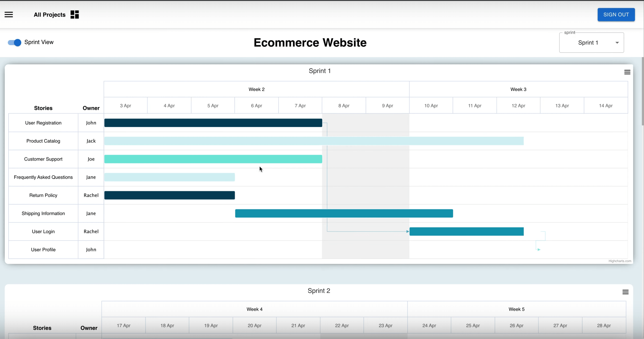Screen dimensions: 644x339
Task: Click the Customer Support story name
Action: (x=43, y=159)
